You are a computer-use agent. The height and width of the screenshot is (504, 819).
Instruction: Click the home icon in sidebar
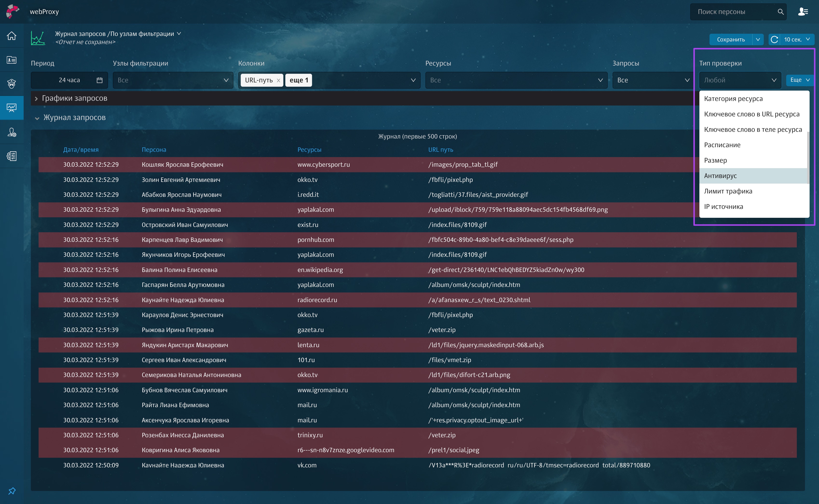12,36
